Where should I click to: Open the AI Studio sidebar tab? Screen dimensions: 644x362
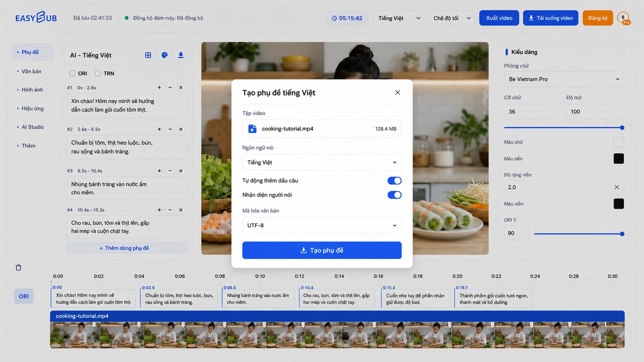click(x=33, y=127)
